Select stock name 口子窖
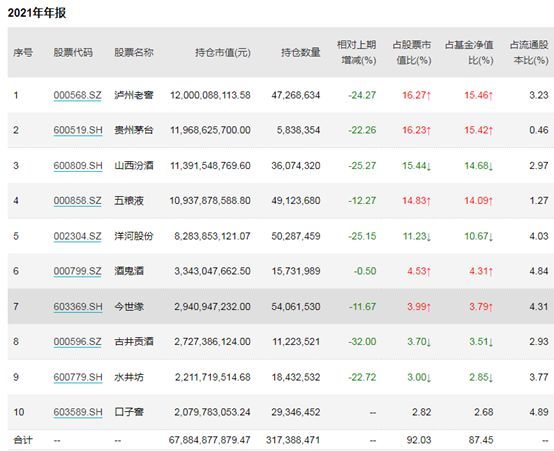 129,412
